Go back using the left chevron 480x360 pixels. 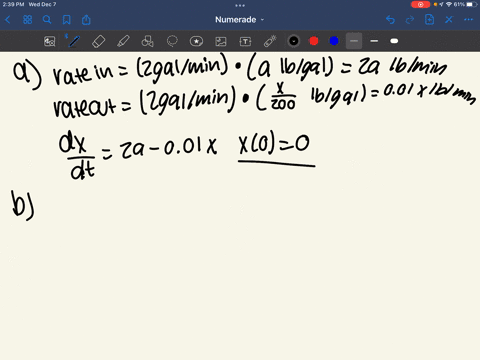[8, 20]
